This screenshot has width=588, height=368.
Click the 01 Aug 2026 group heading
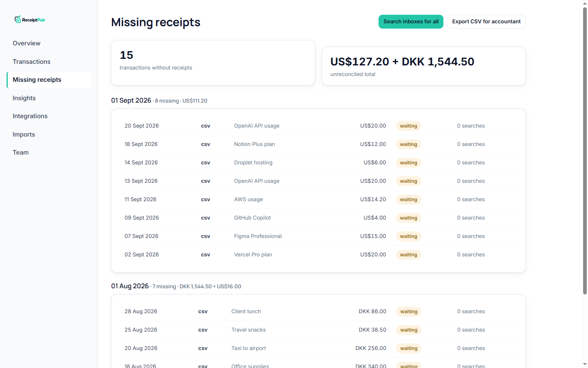pos(130,286)
